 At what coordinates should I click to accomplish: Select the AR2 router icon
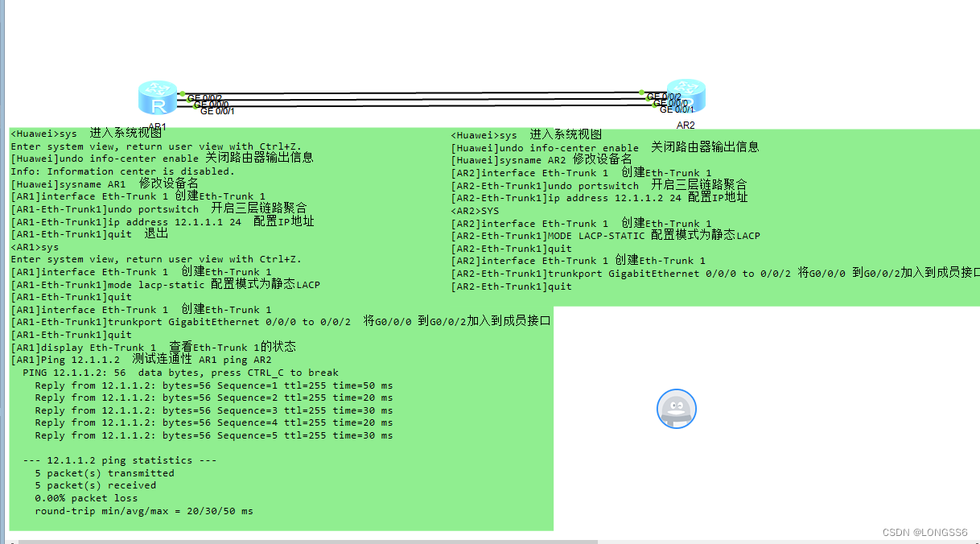point(686,97)
